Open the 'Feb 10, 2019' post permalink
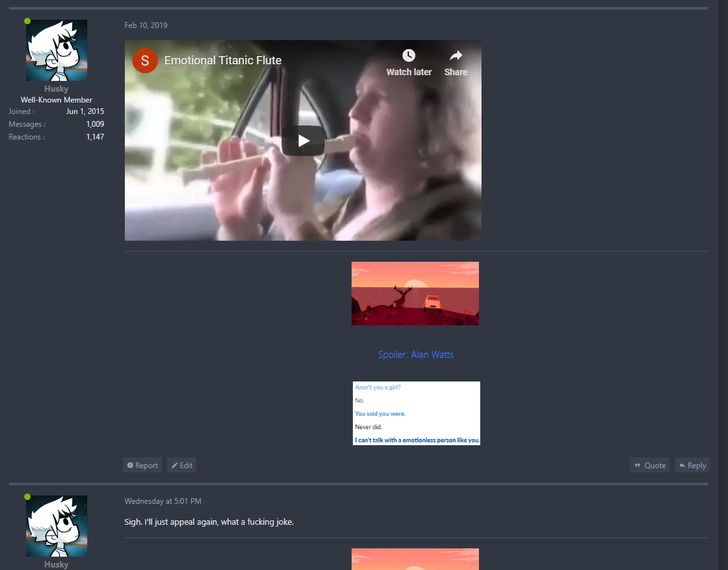Viewport: 728px width, 570px height. [146, 25]
